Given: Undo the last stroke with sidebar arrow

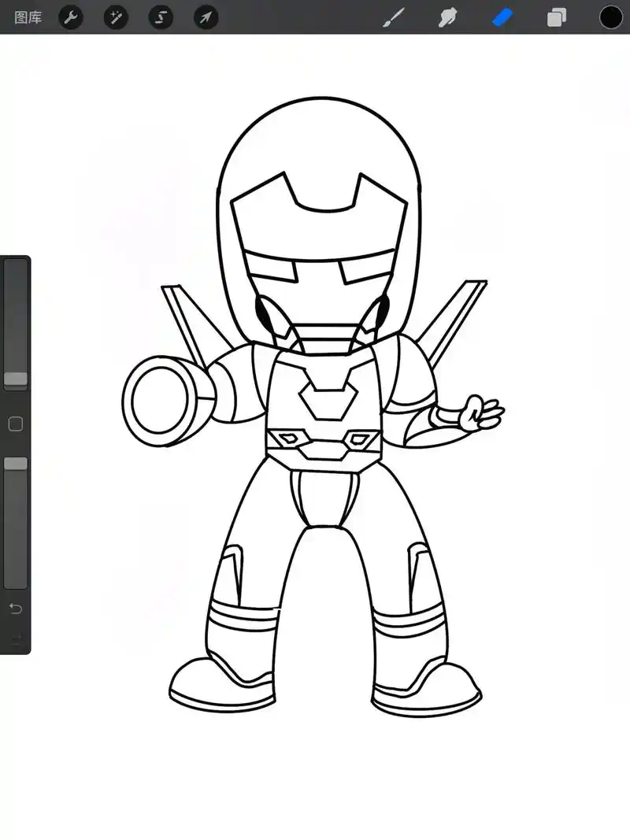Looking at the screenshot, I should click(x=16, y=609).
